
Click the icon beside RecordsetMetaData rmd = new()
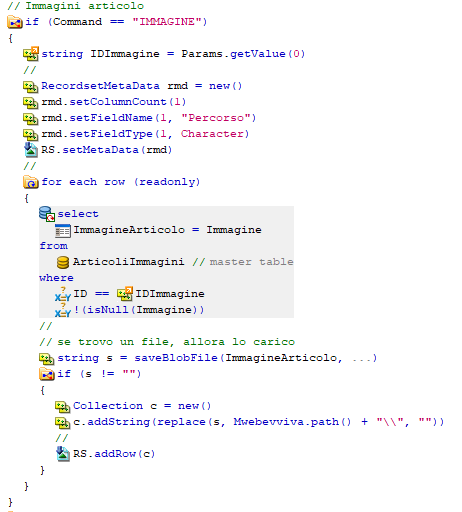click(x=30, y=86)
